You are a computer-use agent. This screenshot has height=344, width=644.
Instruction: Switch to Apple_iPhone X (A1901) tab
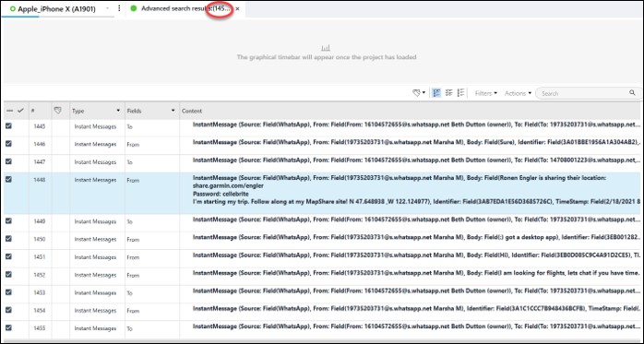point(56,8)
